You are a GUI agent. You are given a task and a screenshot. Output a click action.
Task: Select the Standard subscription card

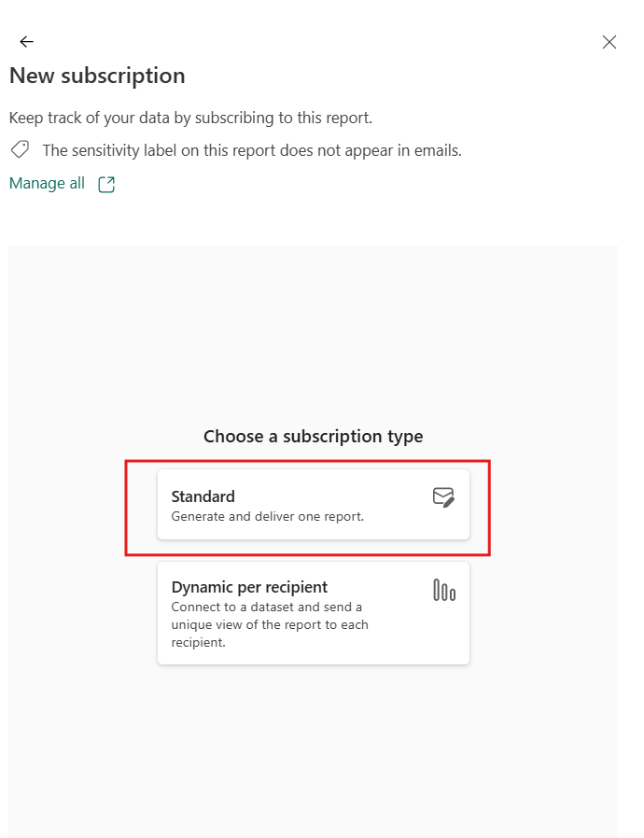pyautogui.click(x=314, y=505)
